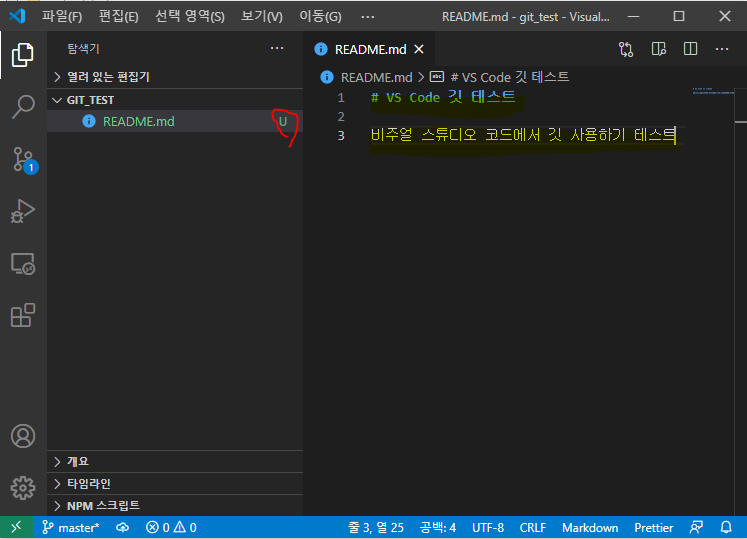747x539 pixels.
Task: Open the 편집(E) menu
Action: pos(118,17)
